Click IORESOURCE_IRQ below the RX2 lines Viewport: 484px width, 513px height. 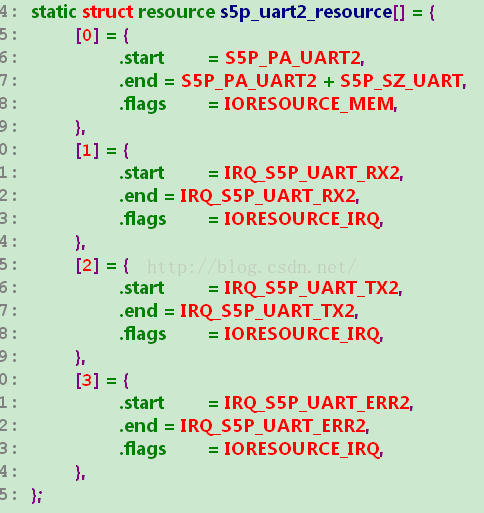point(302,219)
